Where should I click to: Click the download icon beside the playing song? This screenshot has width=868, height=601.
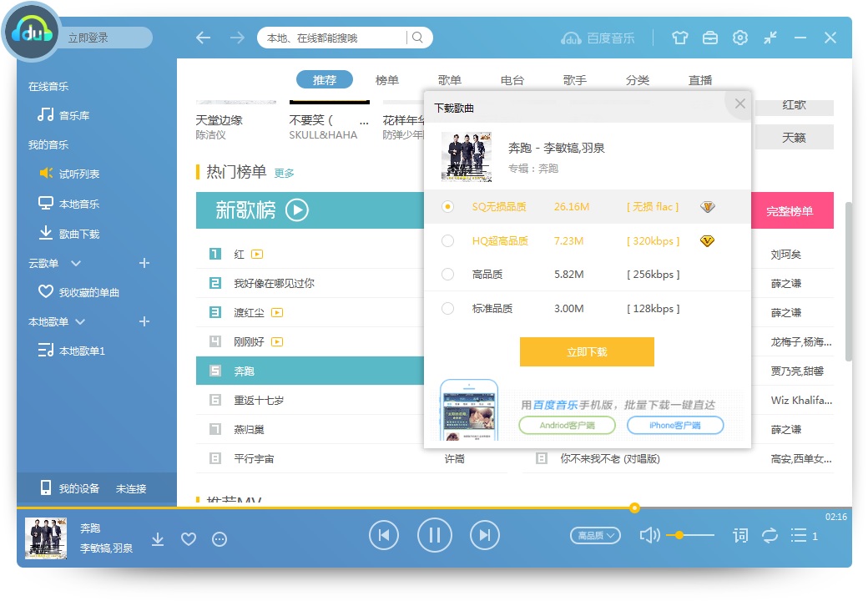coord(158,539)
